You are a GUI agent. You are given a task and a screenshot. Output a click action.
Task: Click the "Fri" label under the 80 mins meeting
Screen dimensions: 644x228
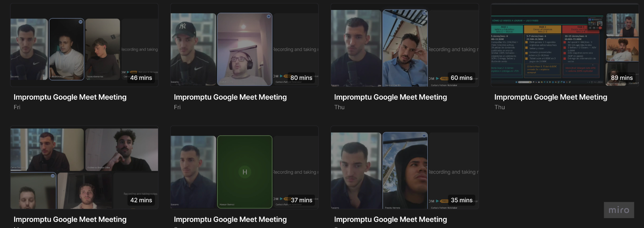pyautogui.click(x=177, y=107)
